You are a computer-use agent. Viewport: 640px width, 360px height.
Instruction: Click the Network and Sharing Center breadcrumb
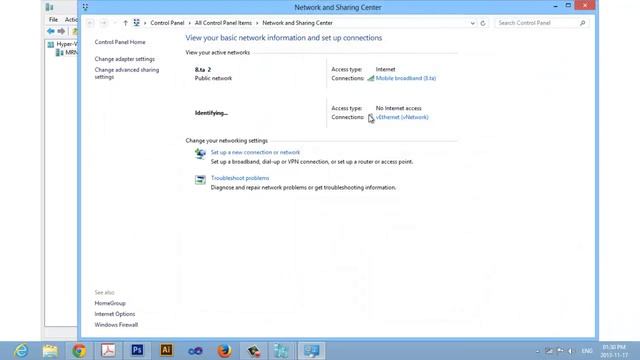pos(297,23)
